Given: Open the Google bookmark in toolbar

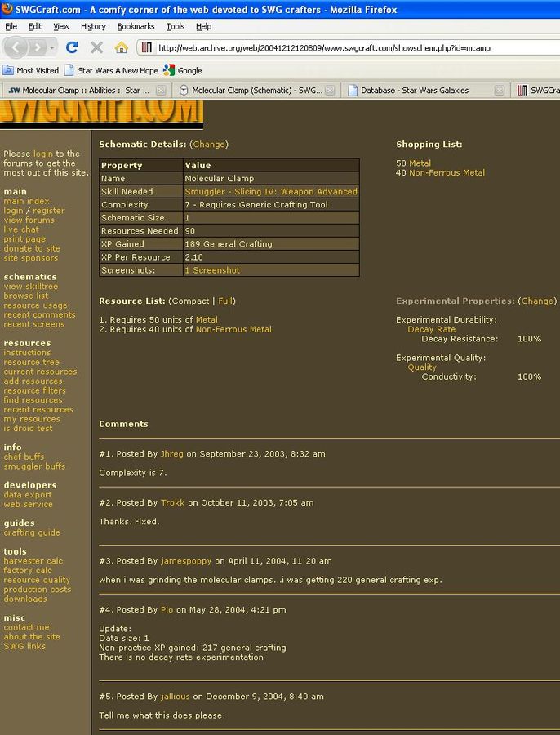Looking at the screenshot, I should (183, 70).
